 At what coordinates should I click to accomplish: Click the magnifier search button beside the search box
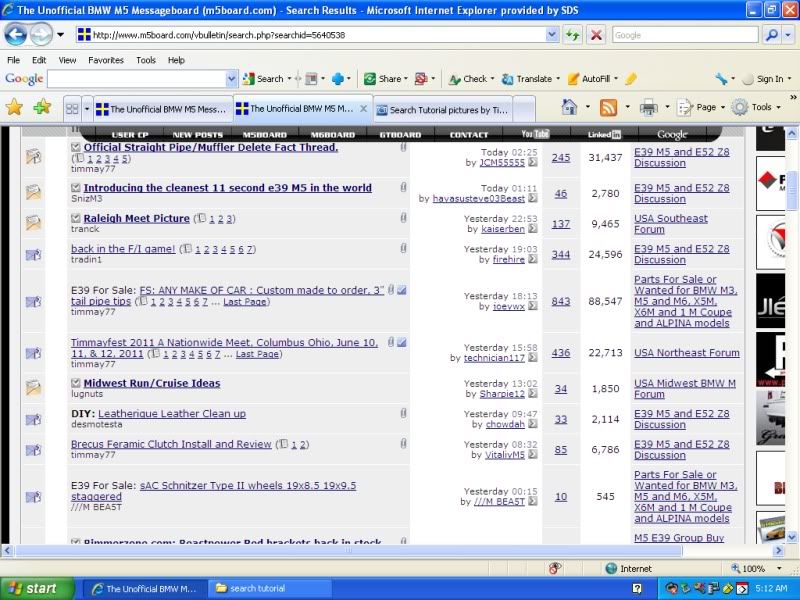pos(771,35)
